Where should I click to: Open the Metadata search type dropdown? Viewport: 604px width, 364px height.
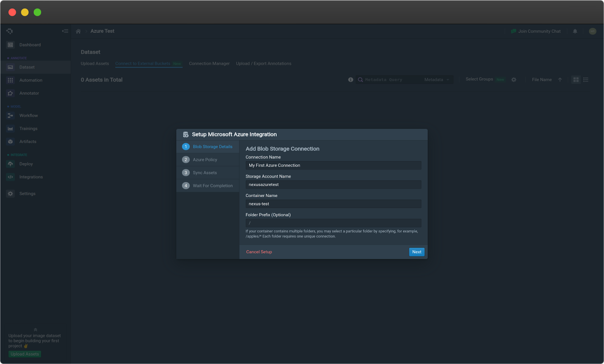[438, 80]
